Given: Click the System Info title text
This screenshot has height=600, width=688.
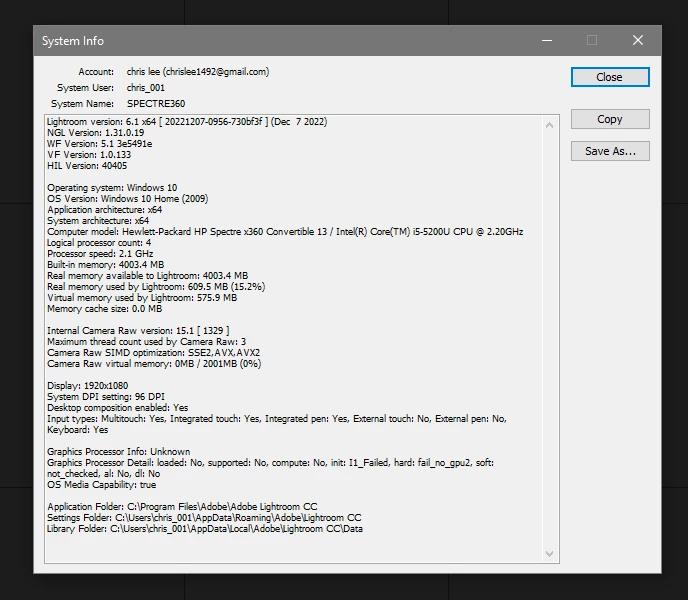Looking at the screenshot, I should 73,41.
